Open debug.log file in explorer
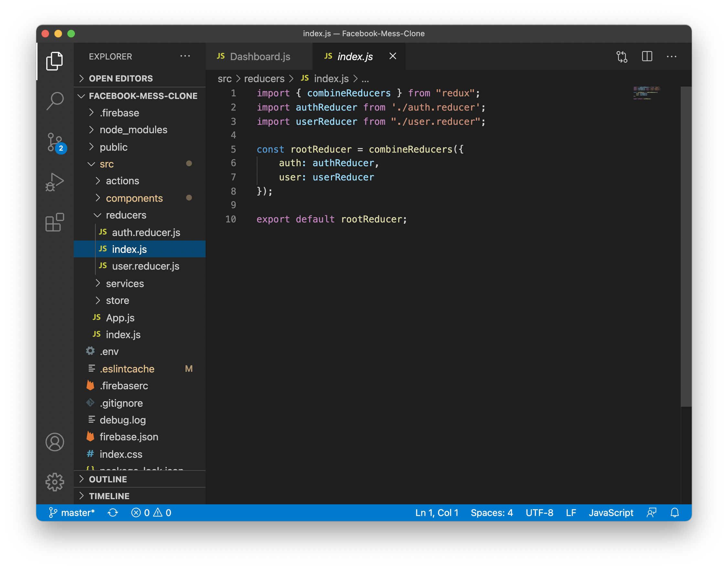This screenshot has width=728, height=569. 139,420
